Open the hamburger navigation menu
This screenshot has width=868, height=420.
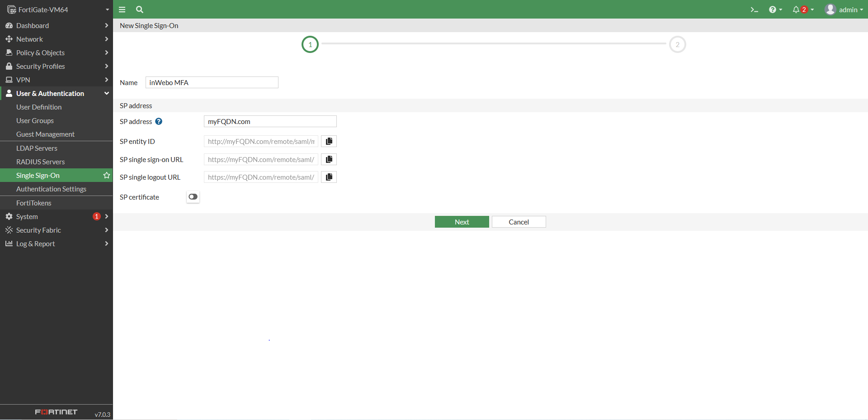click(122, 10)
